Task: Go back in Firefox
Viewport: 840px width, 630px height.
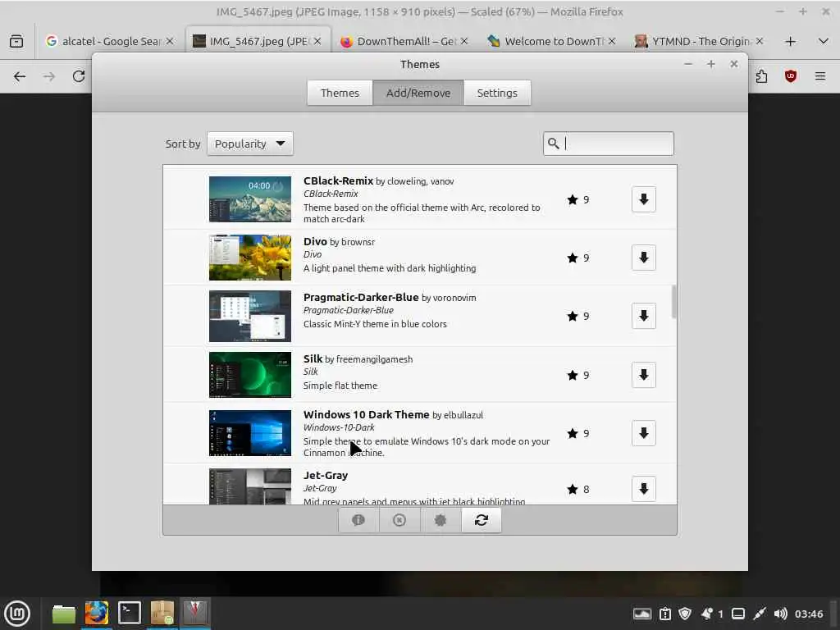Action: click(20, 76)
